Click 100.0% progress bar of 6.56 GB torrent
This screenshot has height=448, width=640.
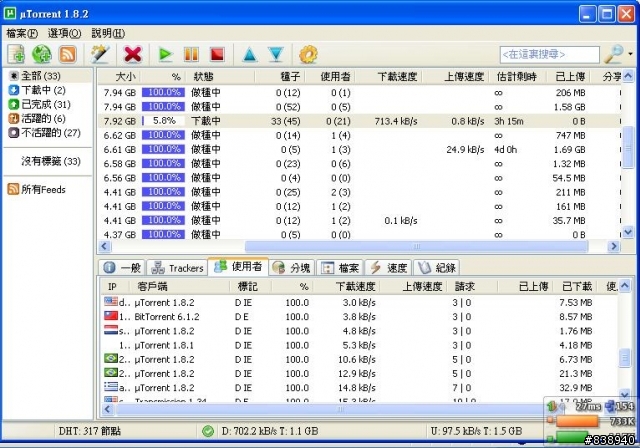pos(163,177)
